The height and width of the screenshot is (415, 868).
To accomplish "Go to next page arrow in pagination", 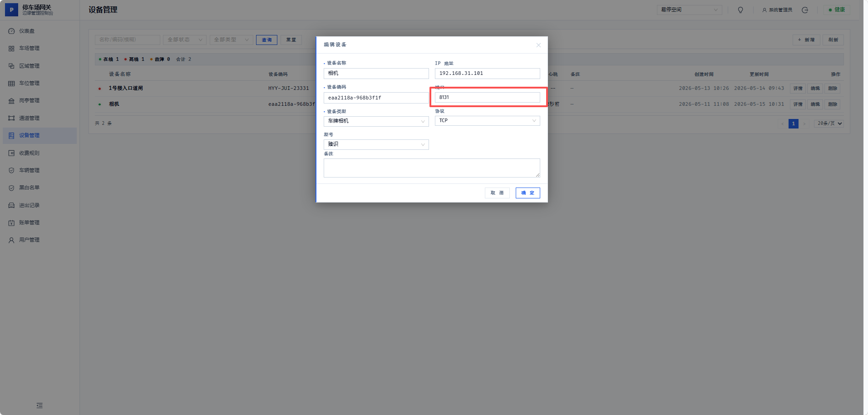I will pos(804,124).
